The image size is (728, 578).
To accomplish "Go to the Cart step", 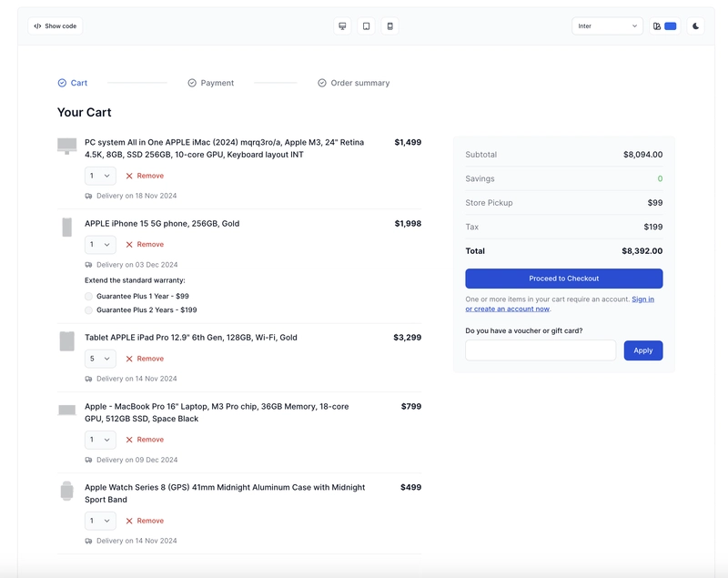I will click(73, 83).
